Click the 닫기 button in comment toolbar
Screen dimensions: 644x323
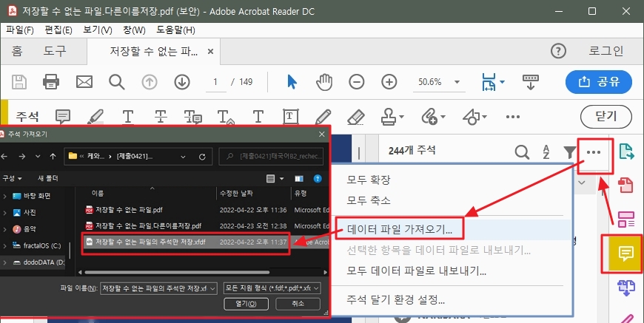pos(606,116)
